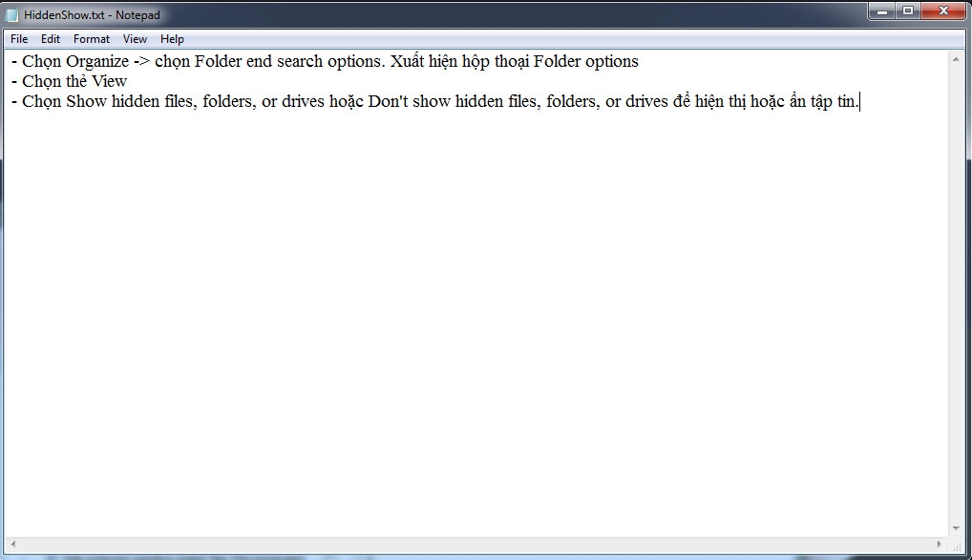Viewport: 972px width, 560px height.
Task: Place cursor on the word Don't
Action: click(388, 101)
